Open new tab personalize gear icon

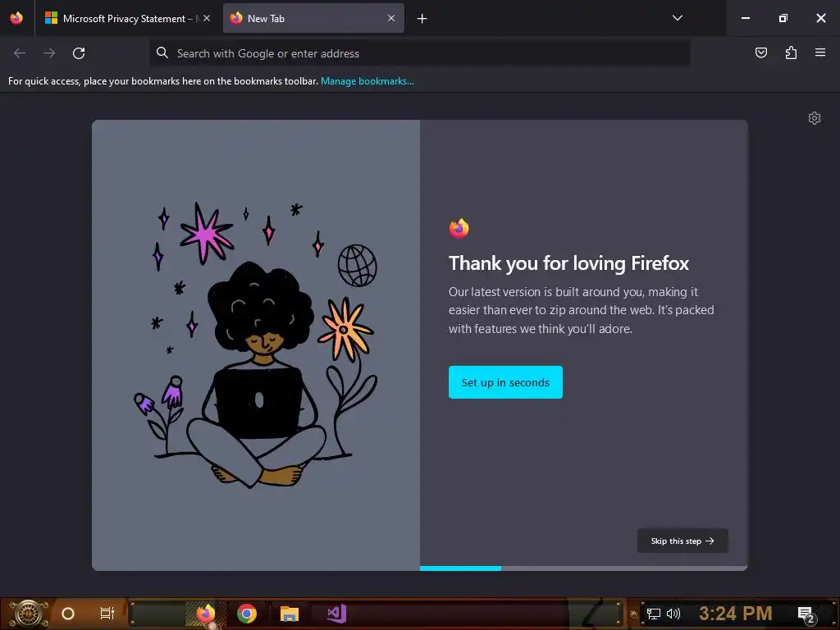point(815,118)
